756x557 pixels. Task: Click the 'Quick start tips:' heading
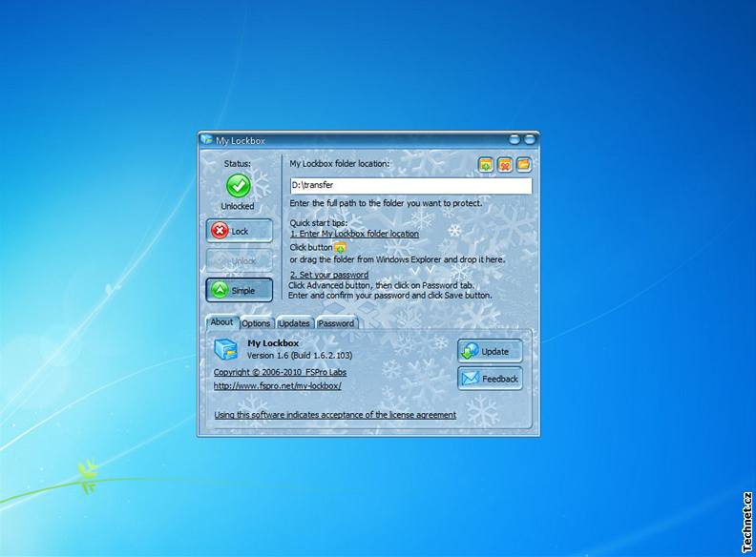click(x=318, y=223)
